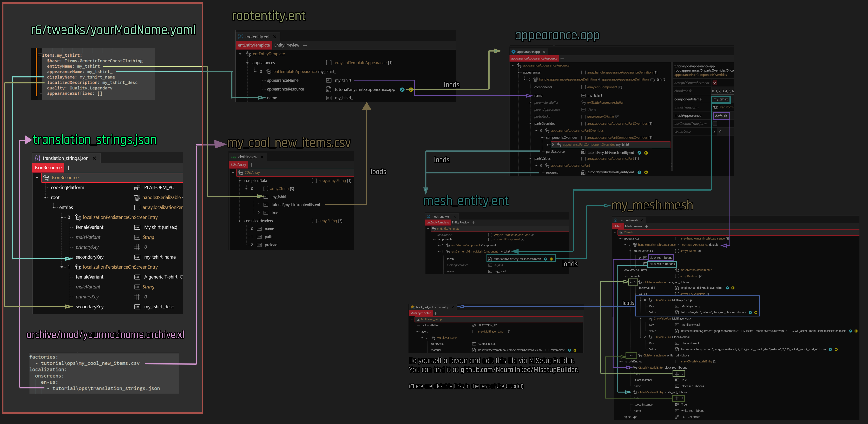The height and width of the screenshot is (424, 868).
Task: Click plus icon next to JsonResource tab
Action: (x=69, y=168)
